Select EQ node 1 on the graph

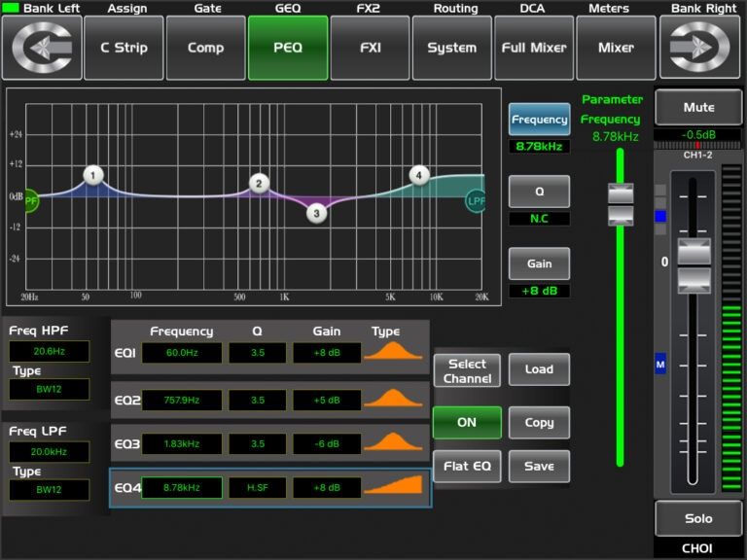pyautogui.click(x=93, y=175)
